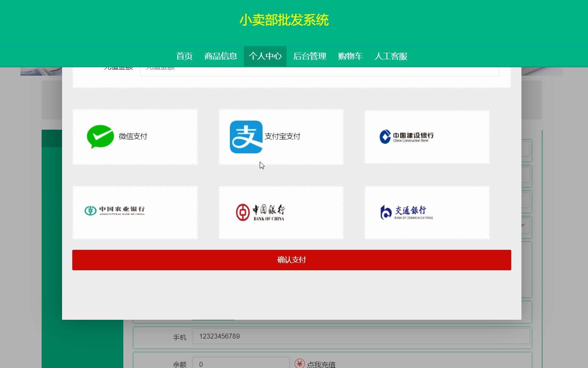Viewport: 588px width, 368px height.
Task: Click the 支付宝支付 text label
Action: [283, 137]
